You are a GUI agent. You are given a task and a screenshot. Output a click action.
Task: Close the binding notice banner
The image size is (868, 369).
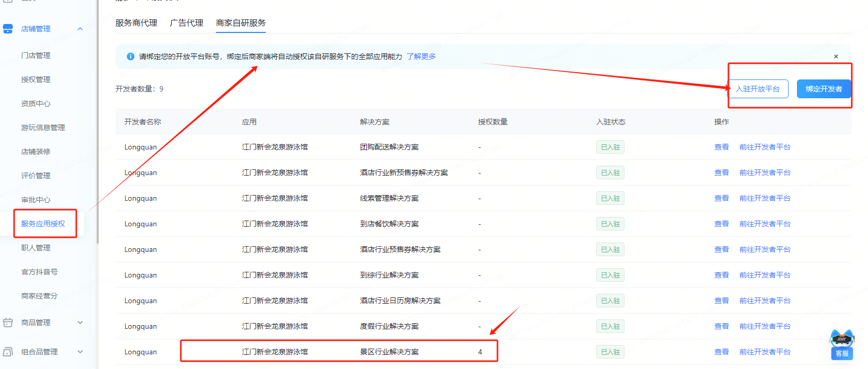pos(836,56)
